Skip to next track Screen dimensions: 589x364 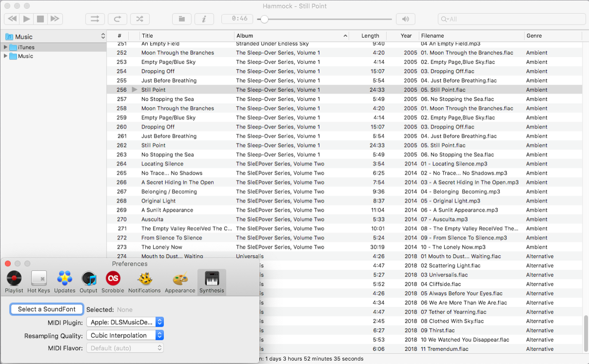click(x=55, y=19)
